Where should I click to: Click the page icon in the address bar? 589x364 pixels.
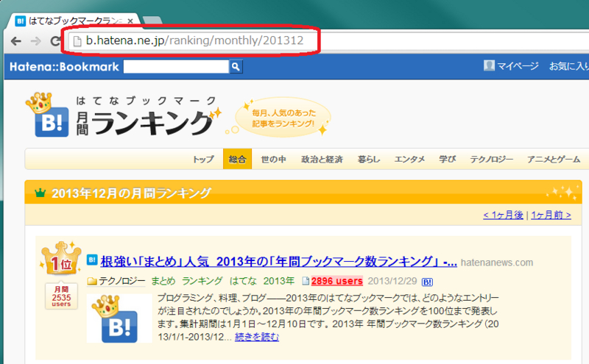pos(77,41)
